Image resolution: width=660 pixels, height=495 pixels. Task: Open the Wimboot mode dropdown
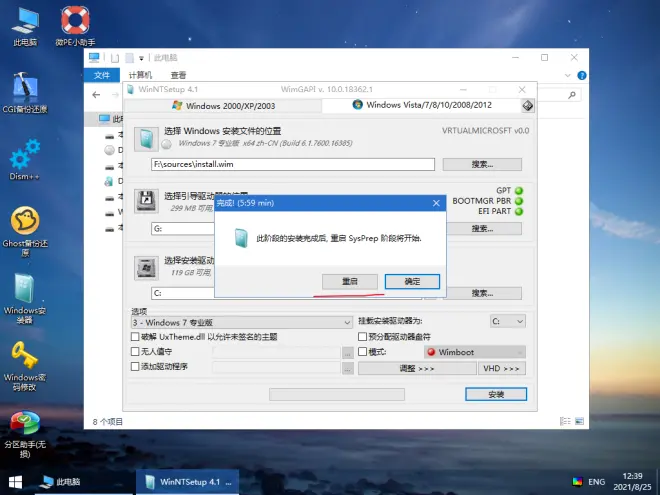click(x=475, y=352)
